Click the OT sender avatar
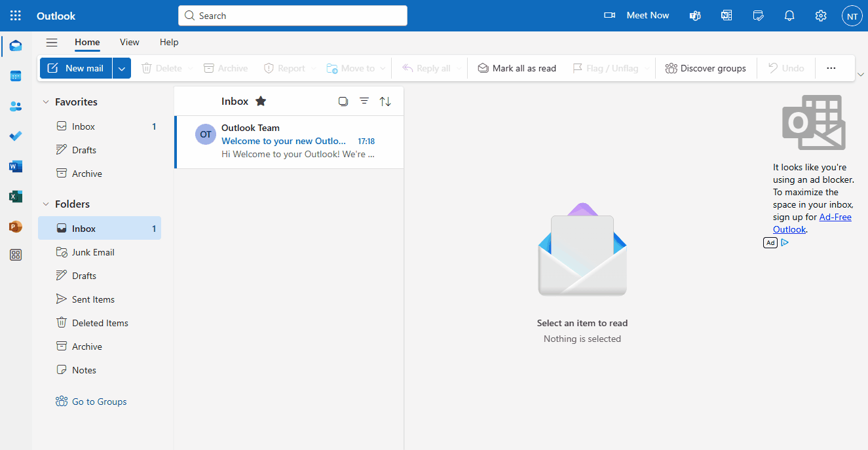 pos(206,134)
